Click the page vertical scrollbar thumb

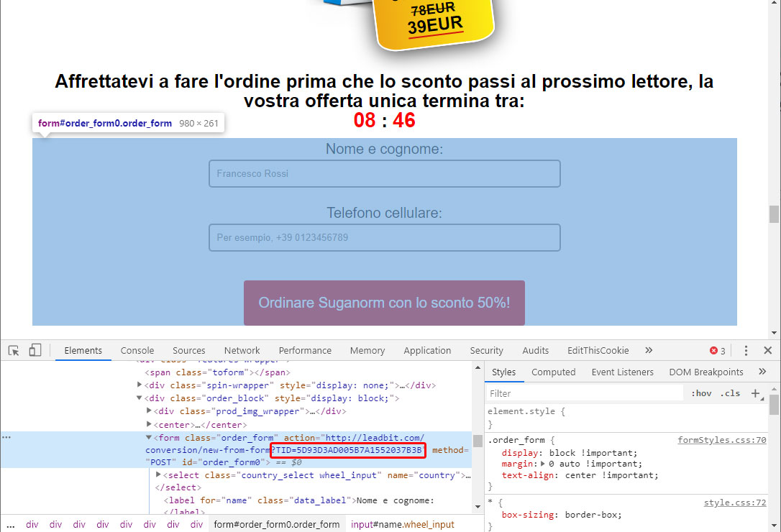tap(774, 214)
